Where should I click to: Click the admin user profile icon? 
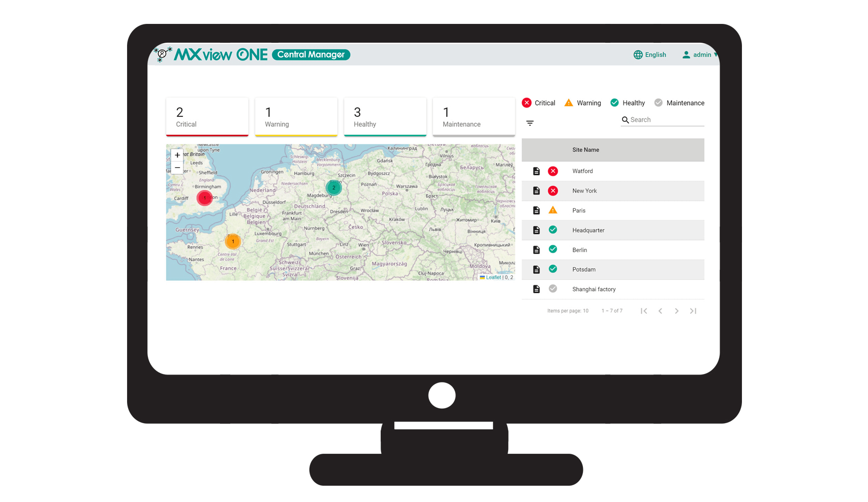pos(686,55)
